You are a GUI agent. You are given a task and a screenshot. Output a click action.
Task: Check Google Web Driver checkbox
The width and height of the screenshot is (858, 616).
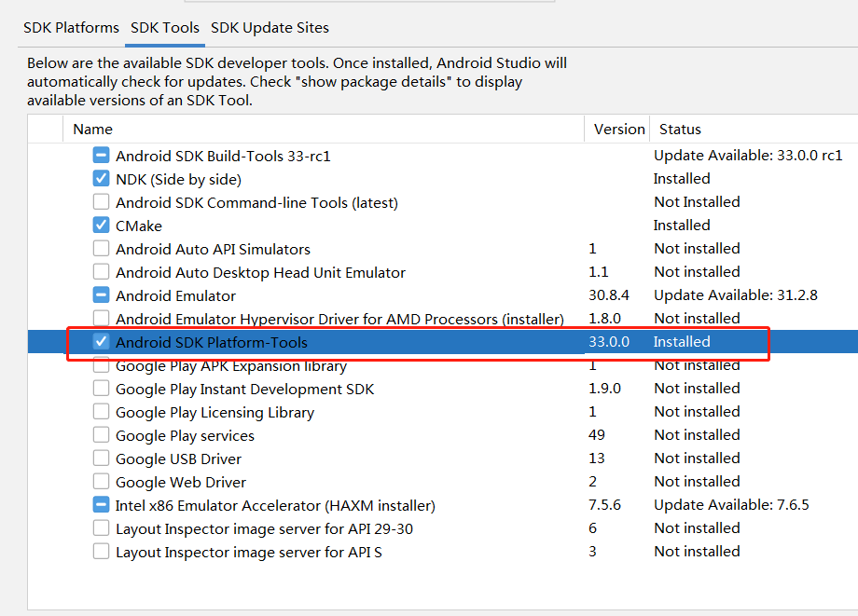(101, 482)
